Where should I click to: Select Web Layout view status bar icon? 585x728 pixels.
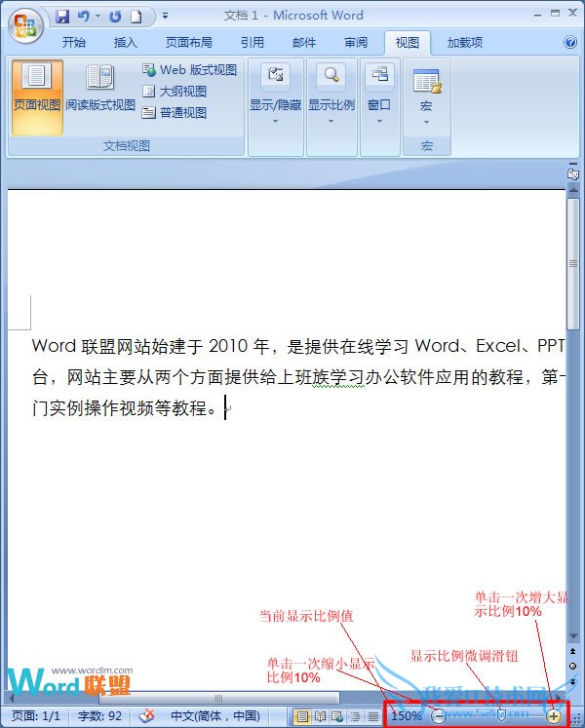pos(337,716)
